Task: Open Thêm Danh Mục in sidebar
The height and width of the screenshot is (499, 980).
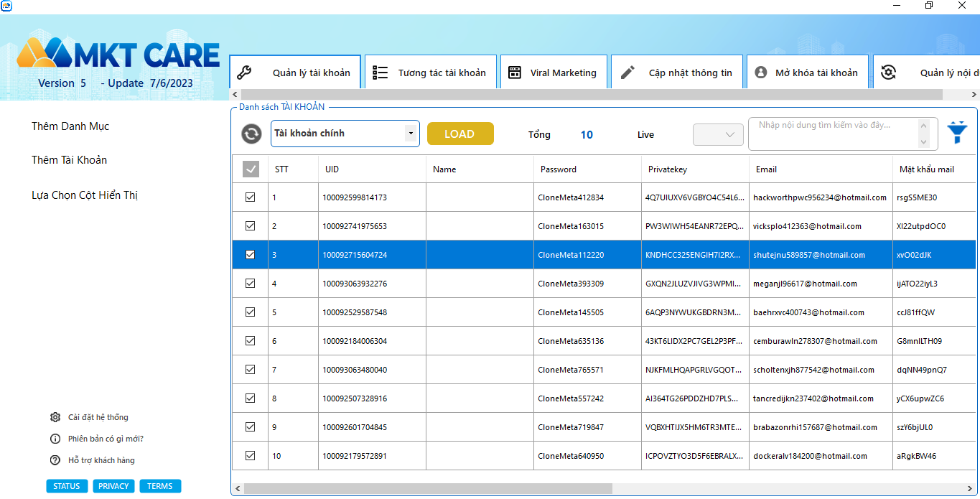Action: point(70,126)
